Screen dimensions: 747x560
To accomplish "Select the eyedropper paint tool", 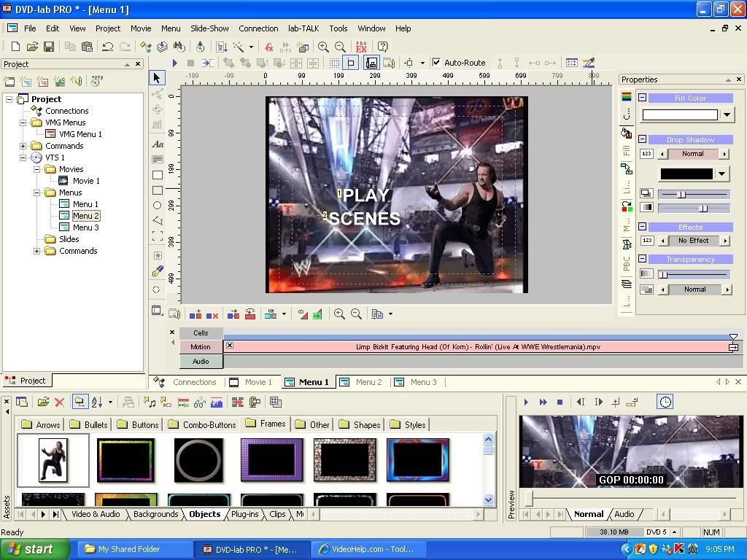I will click(x=158, y=271).
